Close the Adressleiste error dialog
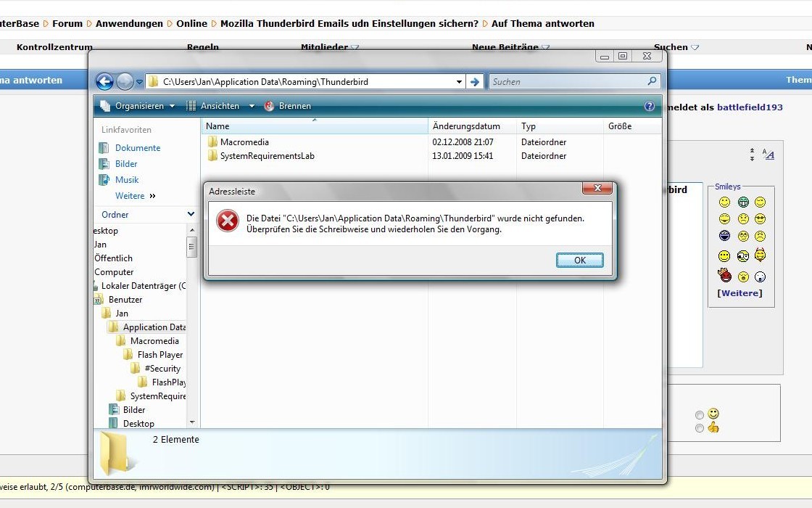Viewport: 812px width, 508px height. point(597,188)
